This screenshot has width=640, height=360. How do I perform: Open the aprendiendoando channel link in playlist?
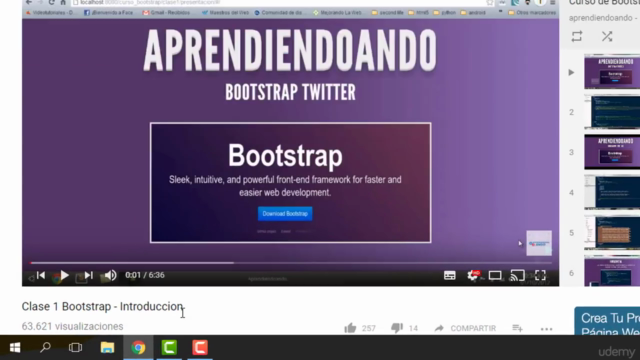coord(600,18)
